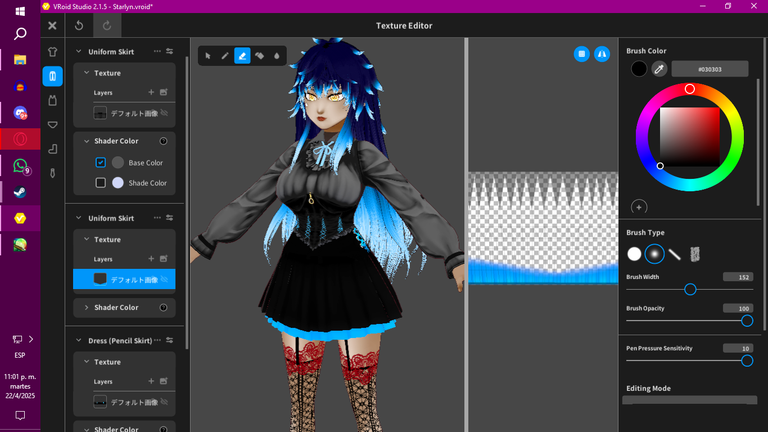Select the blur droplet tool
The width and height of the screenshot is (768, 432).
277,56
